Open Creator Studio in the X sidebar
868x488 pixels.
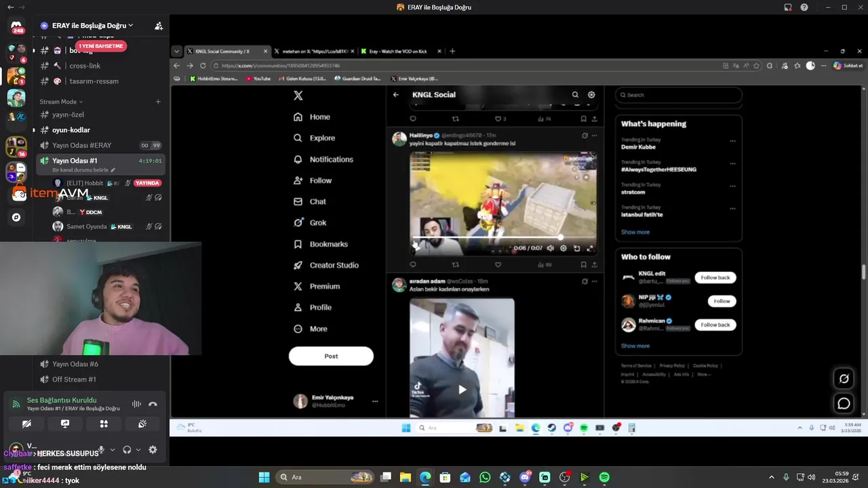click(326, 265)
